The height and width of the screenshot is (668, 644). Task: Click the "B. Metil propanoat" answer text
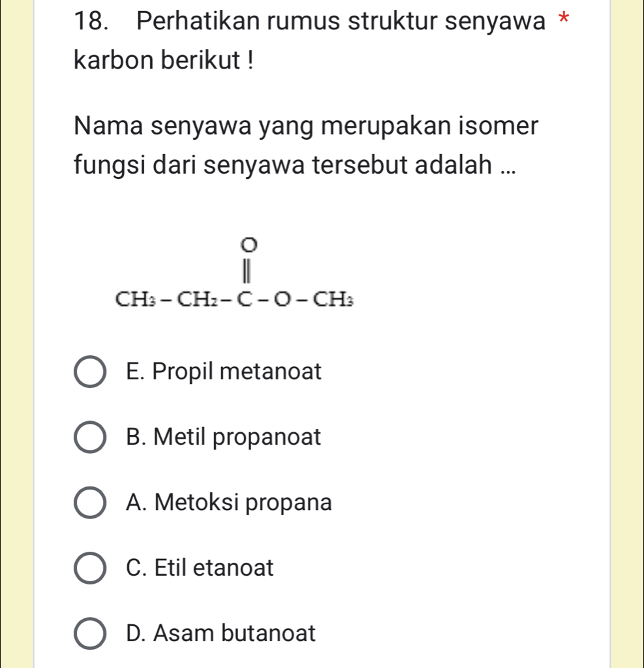point(224,437)
